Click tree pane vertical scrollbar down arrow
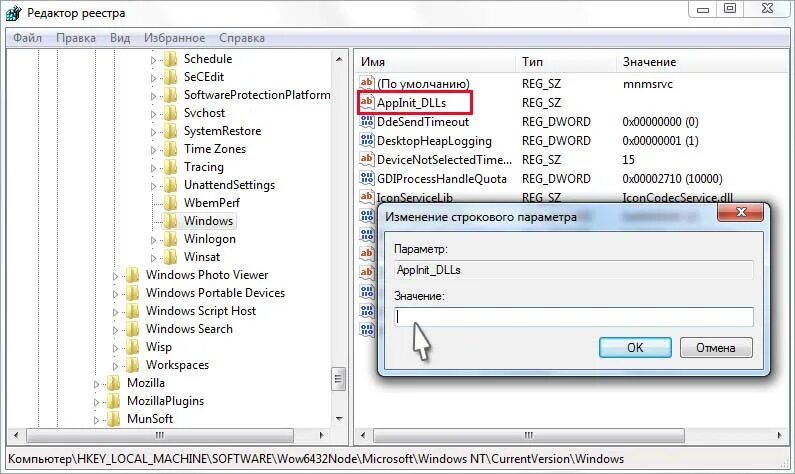The image size is (795, 474). coord(339,419)
